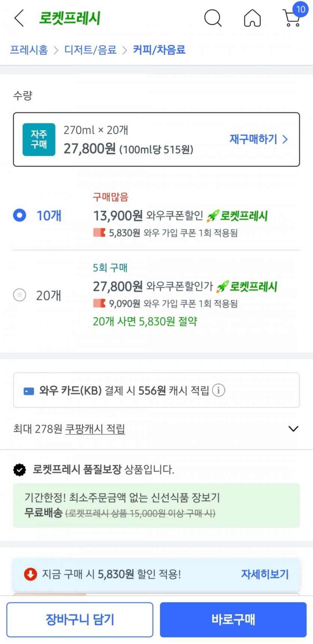313x644 pixels.
Task: Open 재구매하기 chevron link
Action: 259,139
